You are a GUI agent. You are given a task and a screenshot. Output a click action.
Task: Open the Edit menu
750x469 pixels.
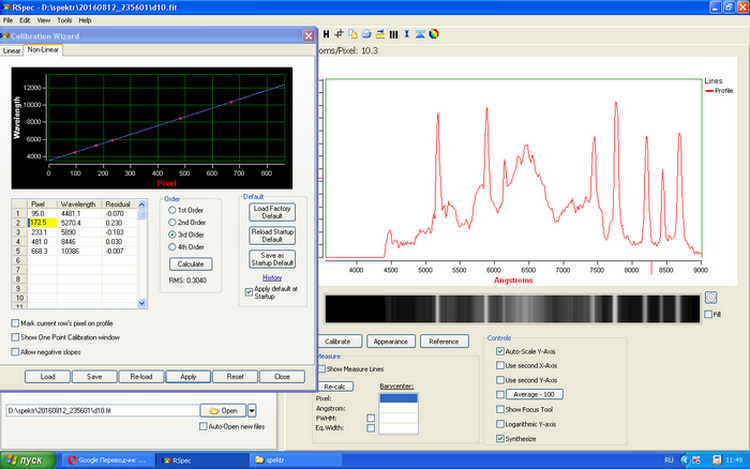point(25,21)
